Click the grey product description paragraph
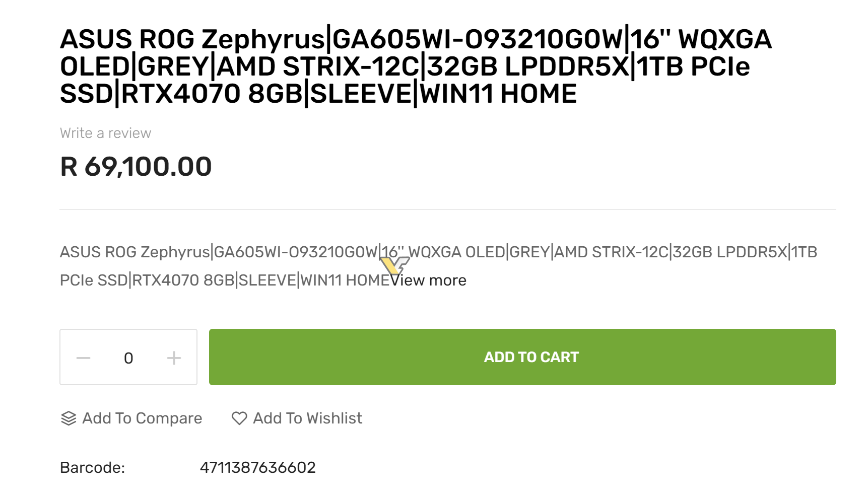 click(252, 266)
